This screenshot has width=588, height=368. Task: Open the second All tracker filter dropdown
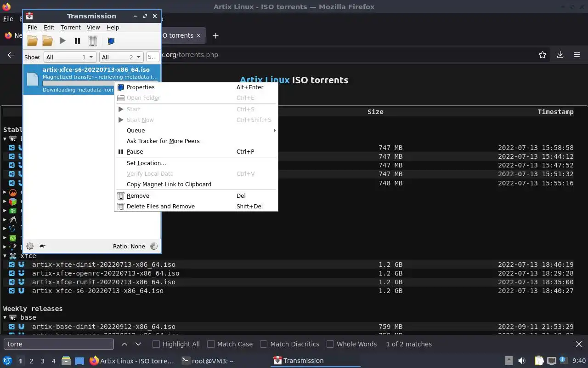click(121, 57)
